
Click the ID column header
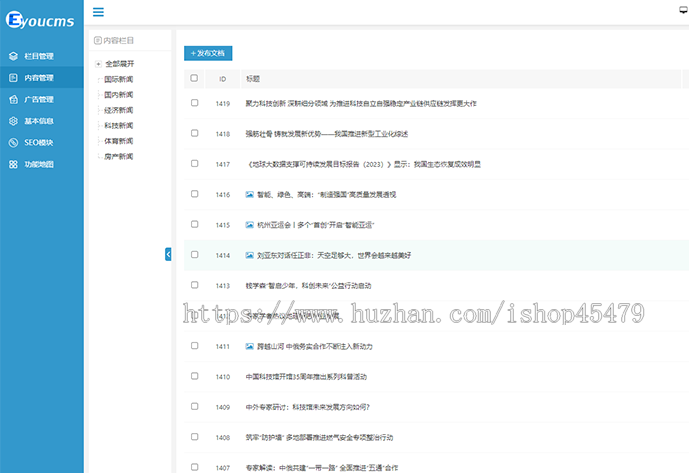tap(223, 79)
